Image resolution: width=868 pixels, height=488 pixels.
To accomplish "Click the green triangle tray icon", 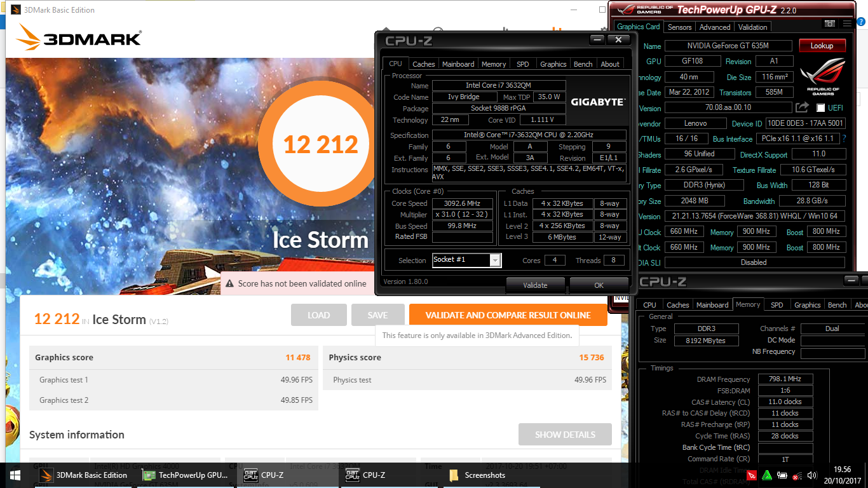I will click(767, 475).
